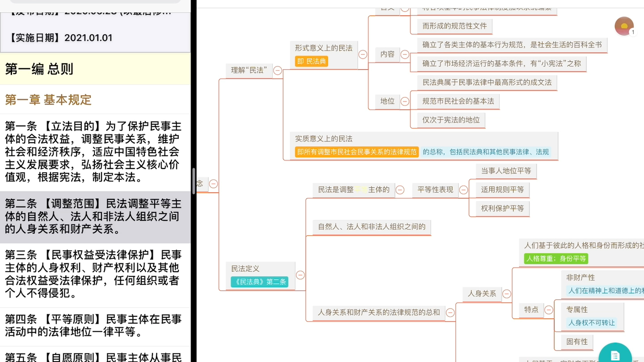Collapse the 内容 branch

pos(405,54)
